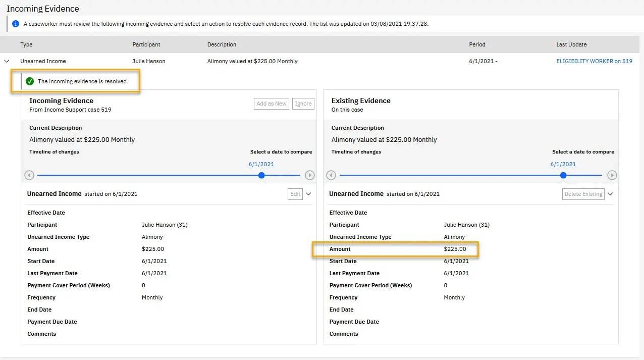Click the row's Alimony valued at $225.00 description
The image size is (644, 360).
pos(252,61)
